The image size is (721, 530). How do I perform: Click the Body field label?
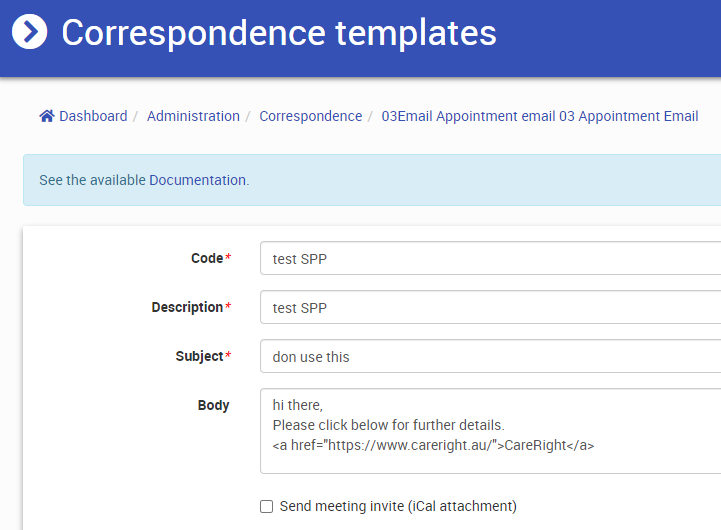213,405
